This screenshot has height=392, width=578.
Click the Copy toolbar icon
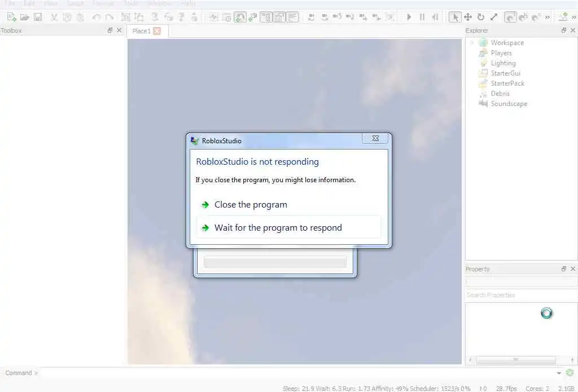(x=67, y=17)
